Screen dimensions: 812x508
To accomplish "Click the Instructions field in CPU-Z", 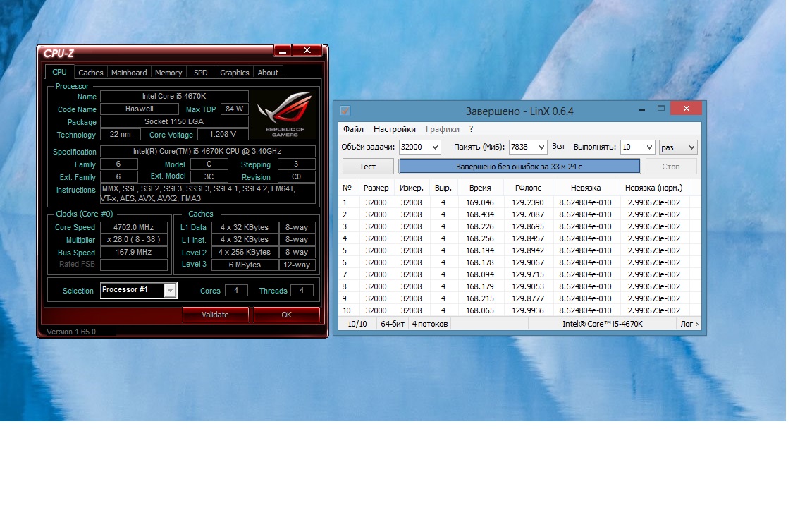I will coord(208,193).
